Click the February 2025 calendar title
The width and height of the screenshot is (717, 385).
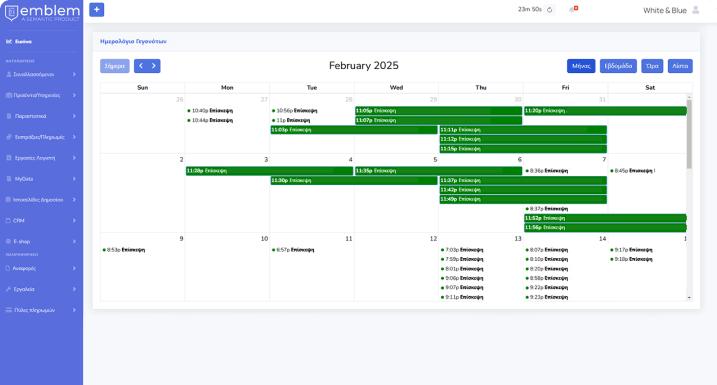(x=364, y=66)
